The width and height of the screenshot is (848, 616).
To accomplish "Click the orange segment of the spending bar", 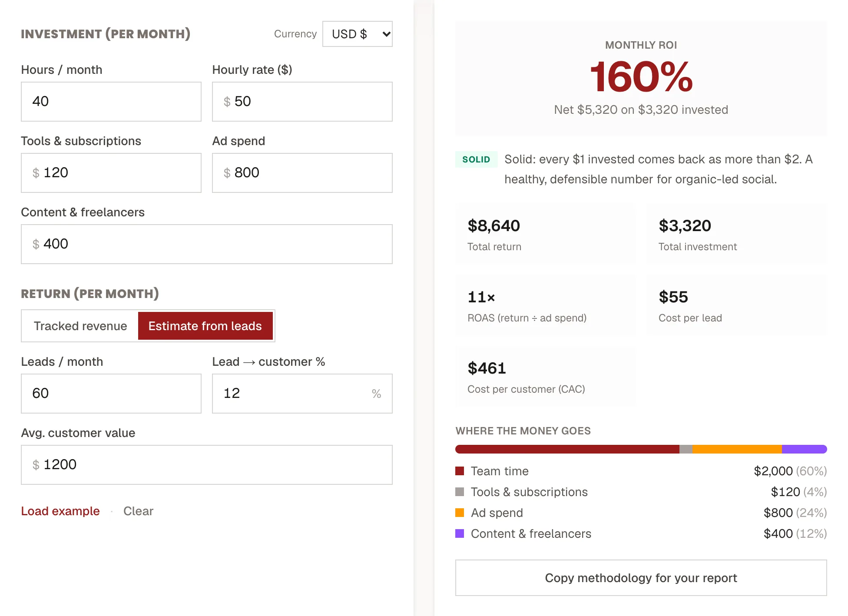I will pos(737,449).
